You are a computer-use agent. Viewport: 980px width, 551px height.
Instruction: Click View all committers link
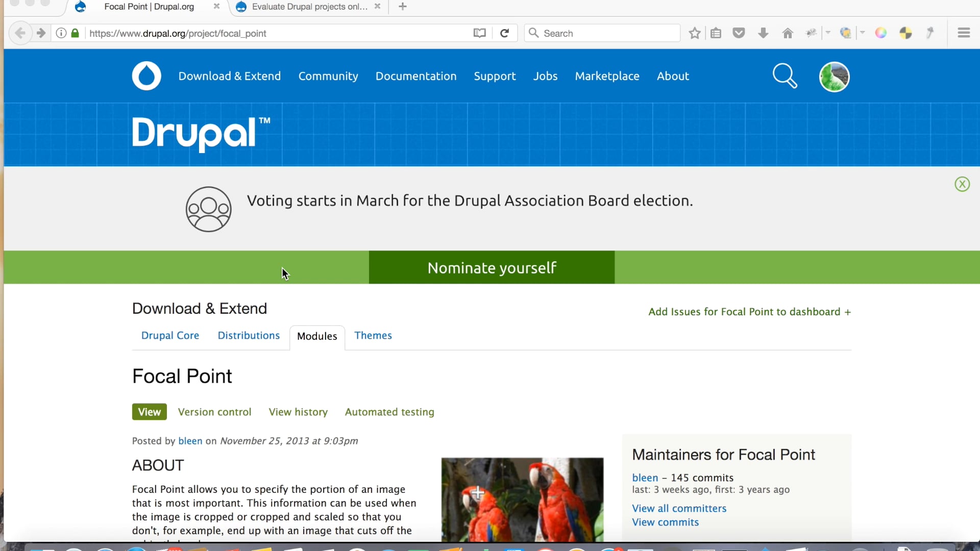tap(679, 509)
